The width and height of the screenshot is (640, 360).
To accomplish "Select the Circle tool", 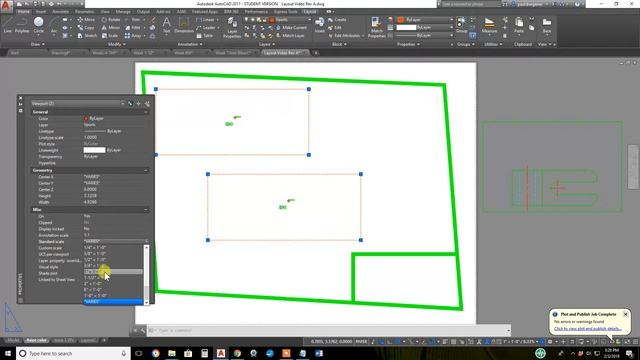I will click(x=38, y=25).
